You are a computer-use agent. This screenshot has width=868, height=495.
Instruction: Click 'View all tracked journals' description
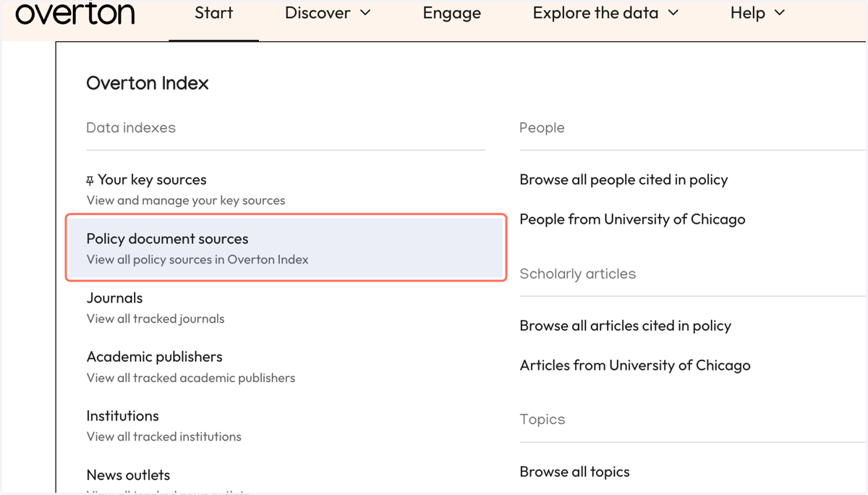click(x=156, y=318)
